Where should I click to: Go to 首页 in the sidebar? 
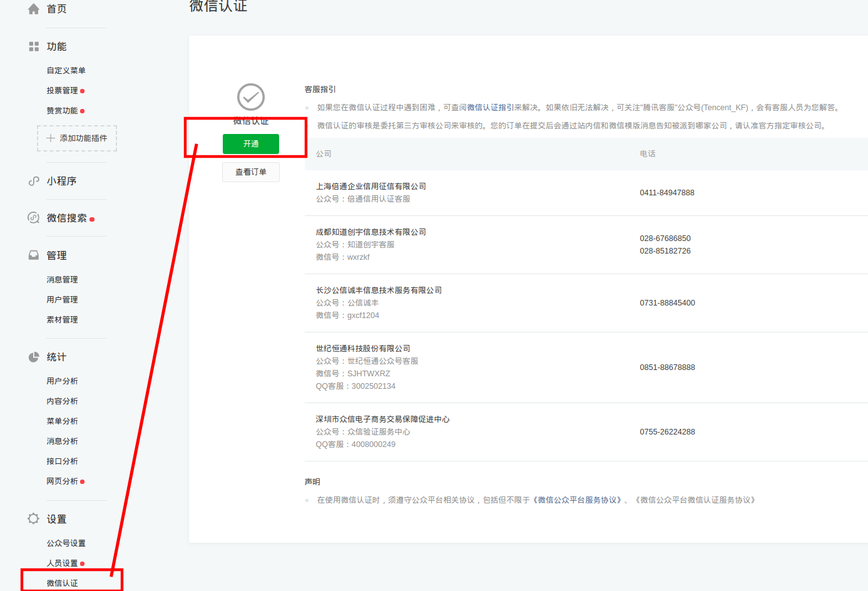(x=56, y=9)
